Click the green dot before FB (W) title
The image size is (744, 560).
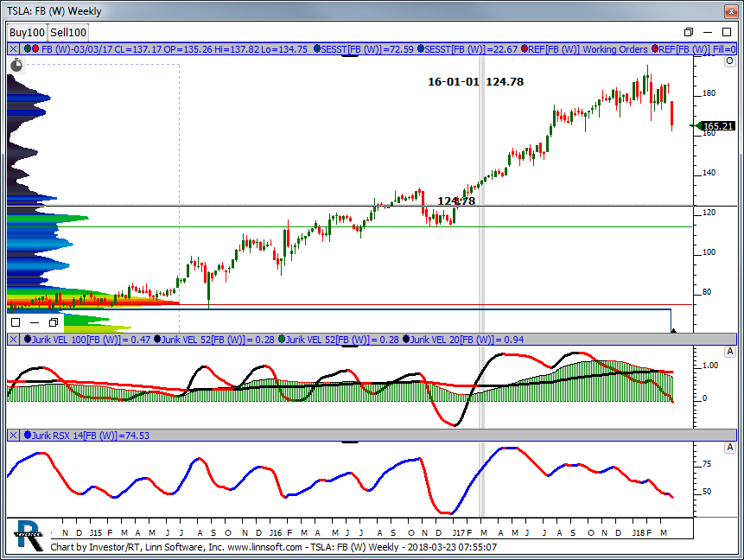click(28, 49)
